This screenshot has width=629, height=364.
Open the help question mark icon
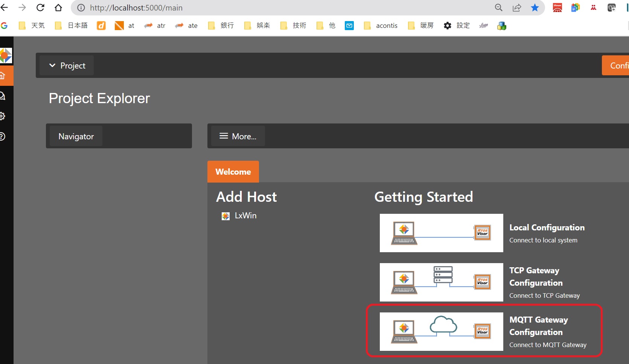click(3, 136)
